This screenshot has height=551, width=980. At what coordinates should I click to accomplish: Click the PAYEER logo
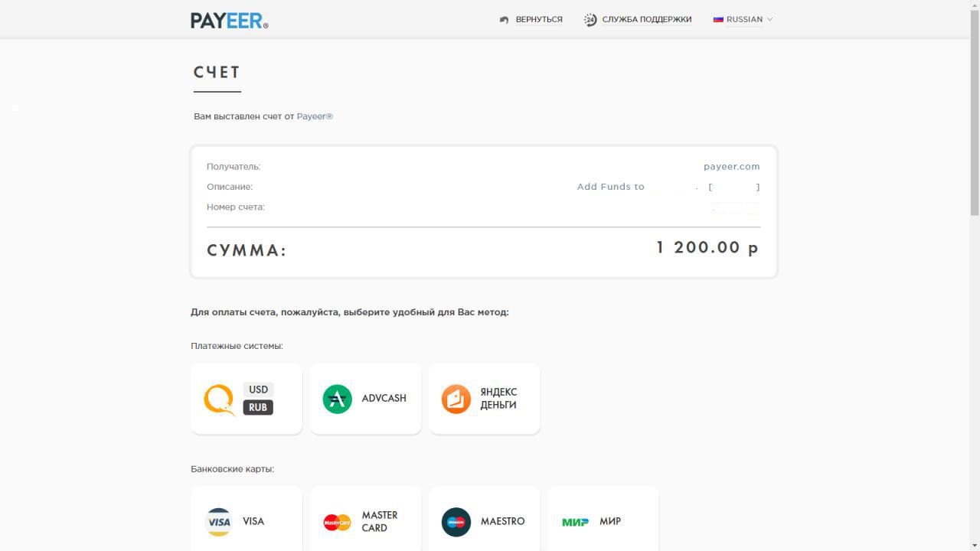tap(229, 20)
